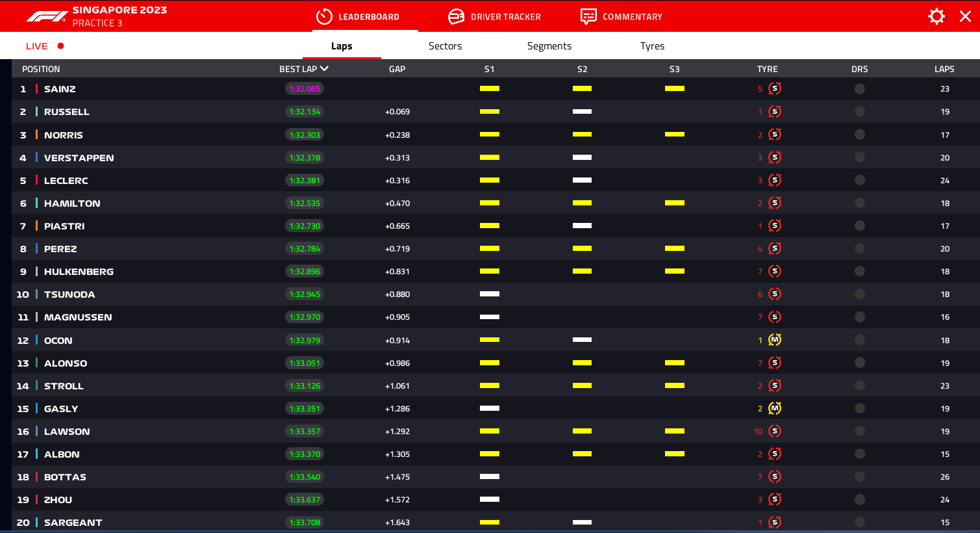Open the settings gear icon

[936, 16]
